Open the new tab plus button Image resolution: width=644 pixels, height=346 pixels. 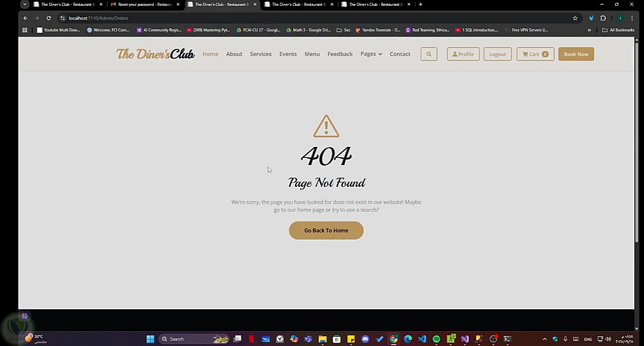pyautogui.click(x=420, y=5)
